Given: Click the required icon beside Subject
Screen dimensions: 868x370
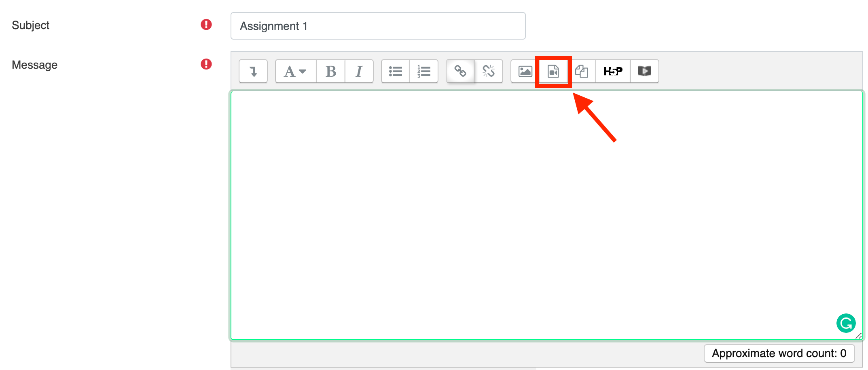Looking at the screenshot, I should pyautogui.click(x=206, y=25).
